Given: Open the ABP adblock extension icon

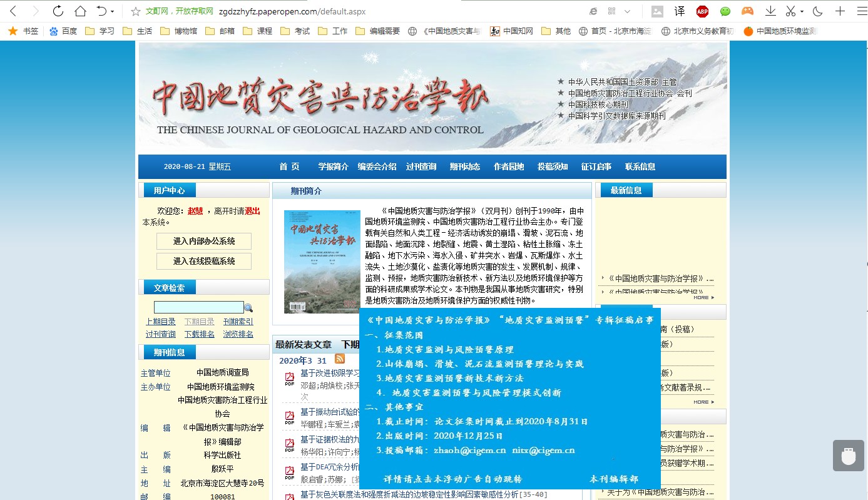Looking at the screenshot, I should (702, 11).
